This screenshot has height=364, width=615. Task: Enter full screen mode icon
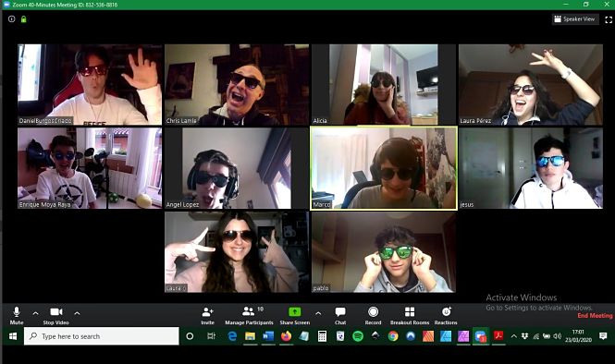[609, 19]
